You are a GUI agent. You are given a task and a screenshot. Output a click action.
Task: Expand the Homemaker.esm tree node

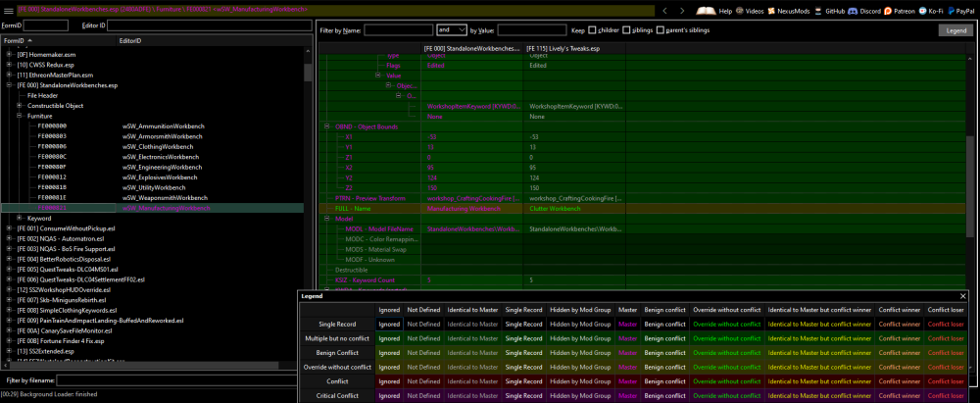9,55
